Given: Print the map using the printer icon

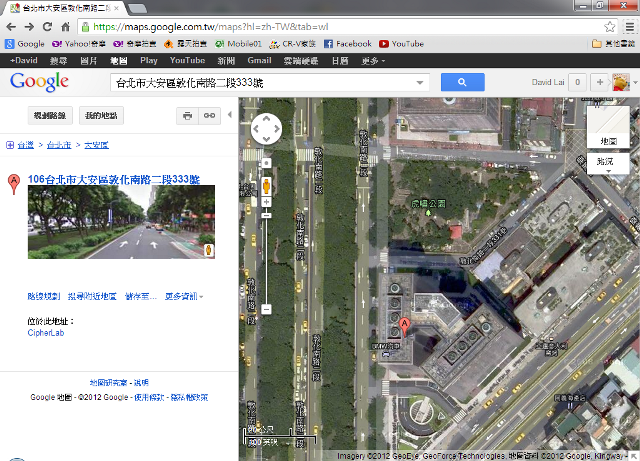Looking at the screenshot, I should click(x=187, y=116).
